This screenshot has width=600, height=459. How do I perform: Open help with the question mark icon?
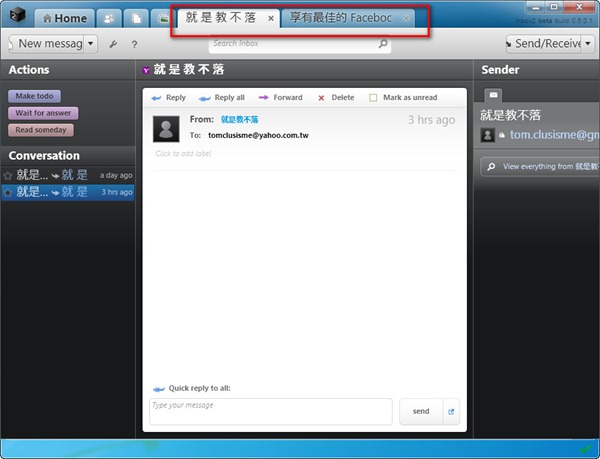(134, 44)
